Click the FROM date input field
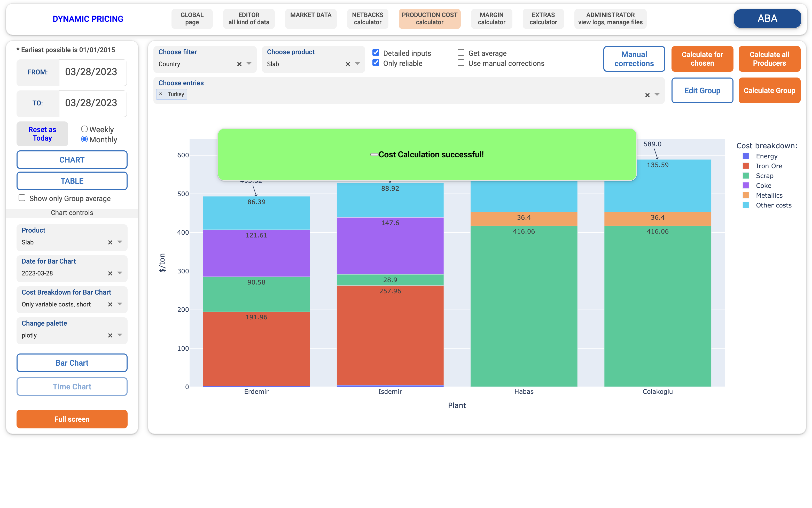 [x=93, y=72]
